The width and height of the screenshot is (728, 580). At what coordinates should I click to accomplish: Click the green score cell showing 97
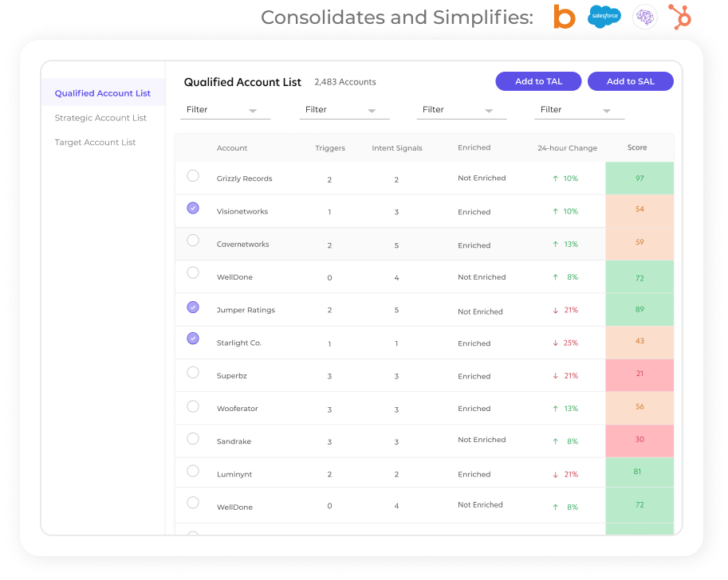[639, 178]
